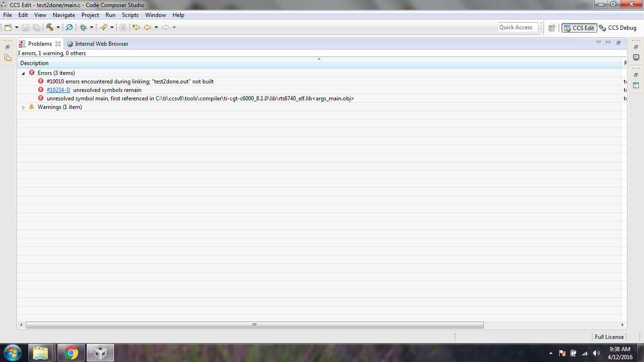Open the File menu

(8, 15)
